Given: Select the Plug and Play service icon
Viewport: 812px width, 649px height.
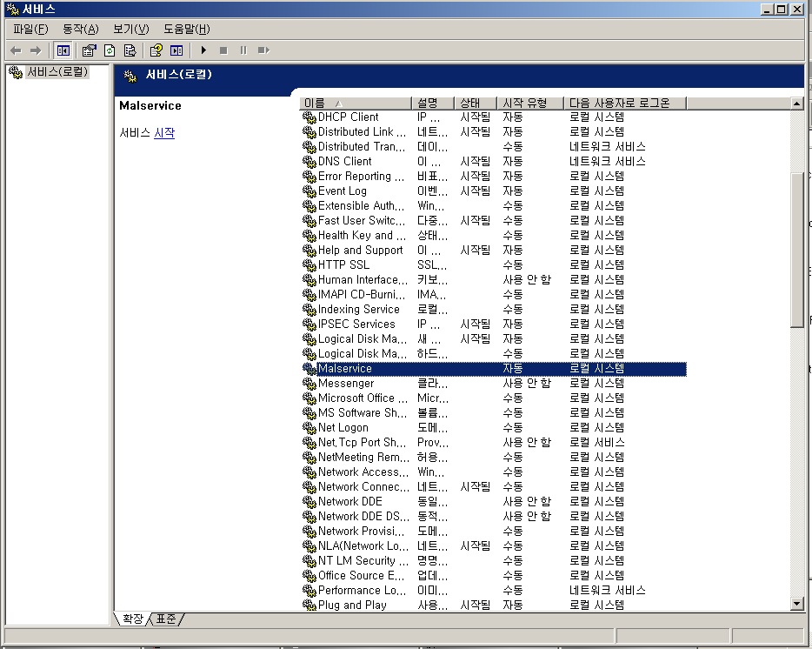Looking at the screenshot, I should pos(309,606).
